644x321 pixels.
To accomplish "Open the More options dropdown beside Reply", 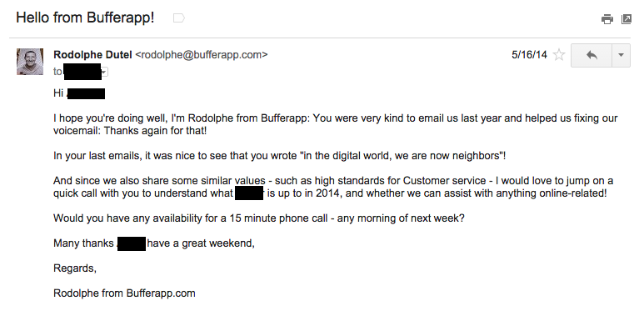I will point(621,55).
